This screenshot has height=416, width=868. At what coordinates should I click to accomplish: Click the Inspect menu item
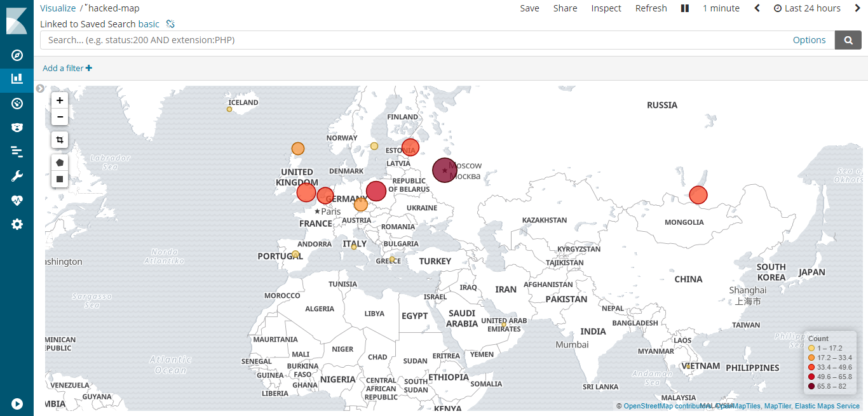point(606,8)
